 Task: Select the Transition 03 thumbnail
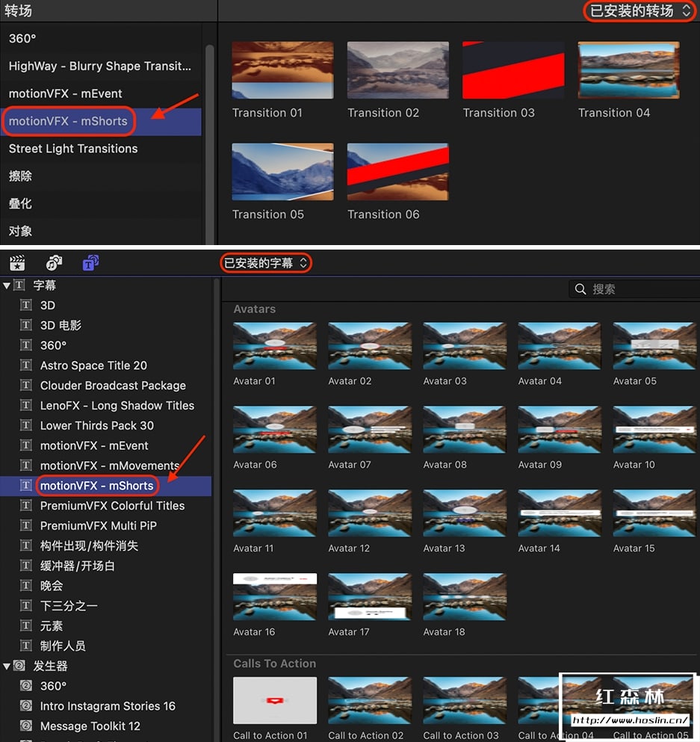(514, 70)
